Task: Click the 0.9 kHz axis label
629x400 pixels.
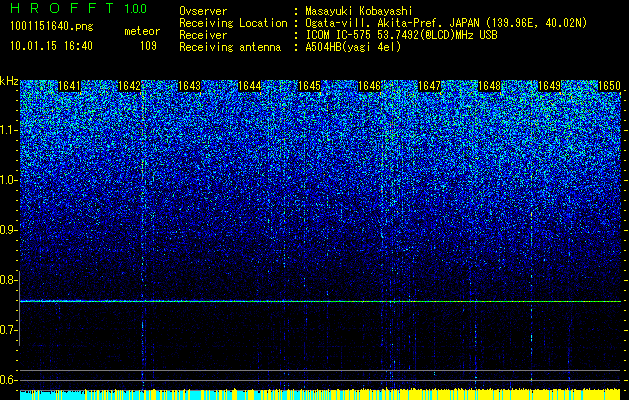Action: click(8, 230)
